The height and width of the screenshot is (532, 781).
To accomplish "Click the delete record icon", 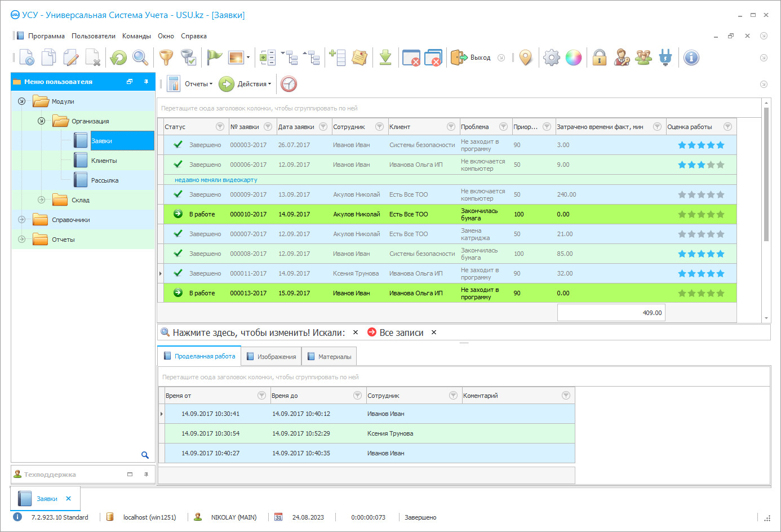I will (93, 57).
